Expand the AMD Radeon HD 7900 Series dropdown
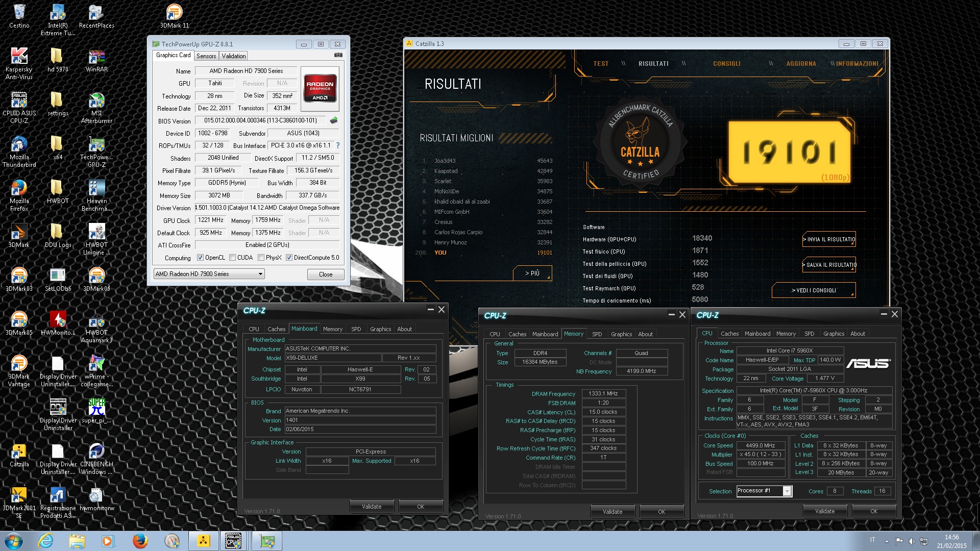Screen dimensions: 980x551 pos(209,274)
